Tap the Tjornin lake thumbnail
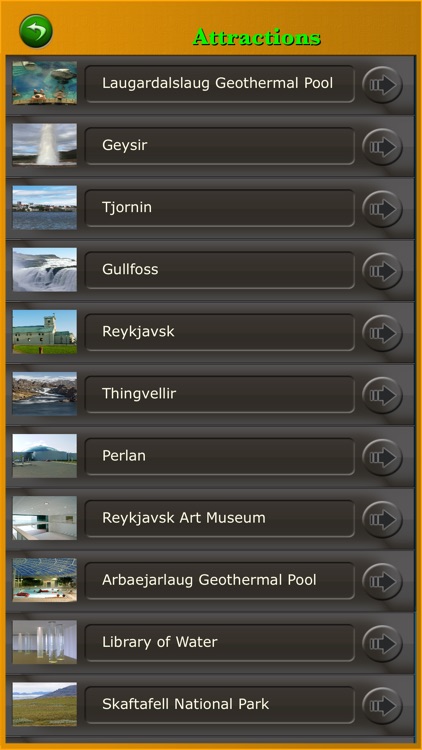The width and height of the screenshot is (422, 750). click(44, 207)
